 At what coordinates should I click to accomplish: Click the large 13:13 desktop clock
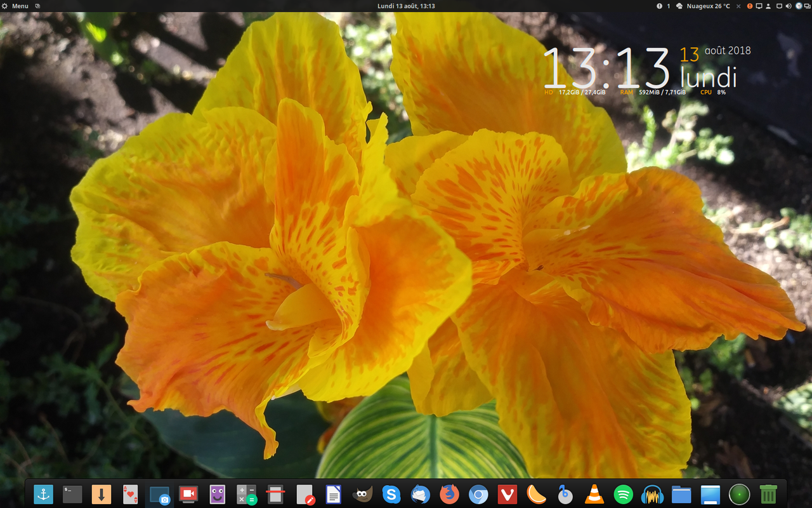pos(607,68)
